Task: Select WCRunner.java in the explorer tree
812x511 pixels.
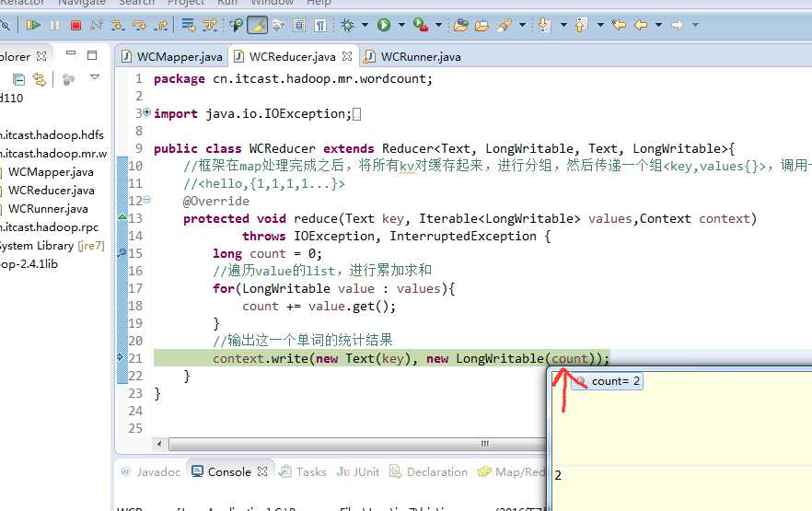Action: tap(48, 209)
